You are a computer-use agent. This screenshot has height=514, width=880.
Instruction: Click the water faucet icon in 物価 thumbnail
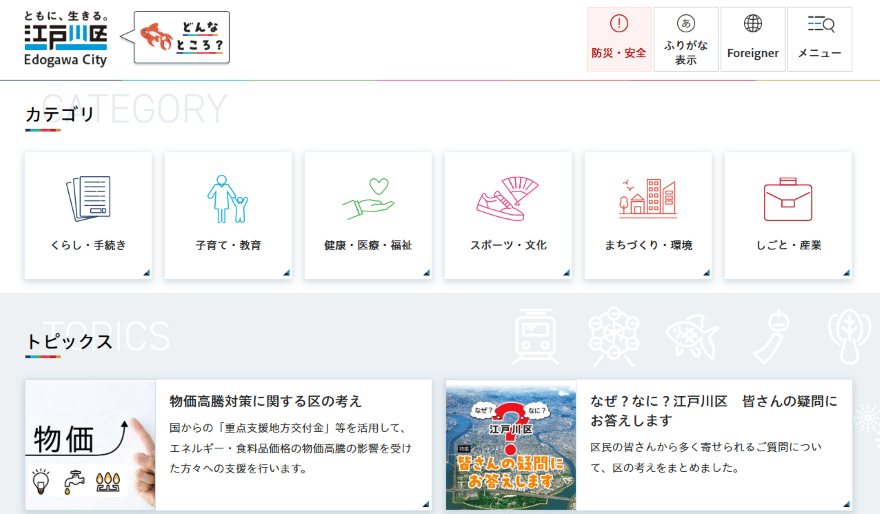pyautogui.click(x=74, y=482)
